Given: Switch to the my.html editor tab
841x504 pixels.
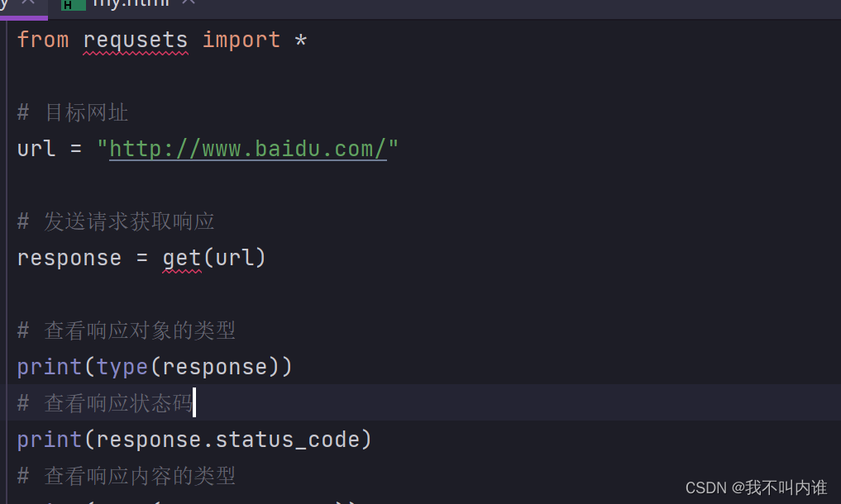Looking at the screenshot, I should 131,4.
